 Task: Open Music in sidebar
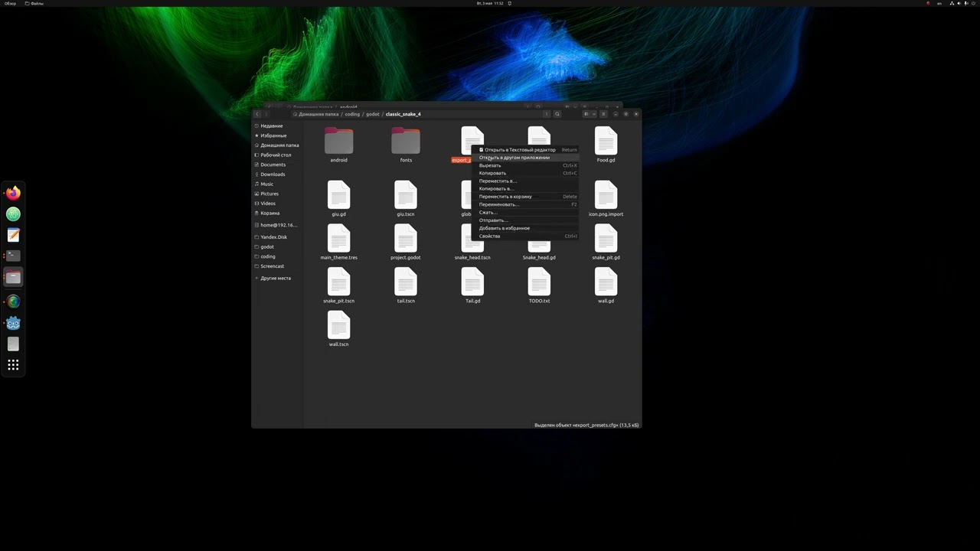pos(277,184)
